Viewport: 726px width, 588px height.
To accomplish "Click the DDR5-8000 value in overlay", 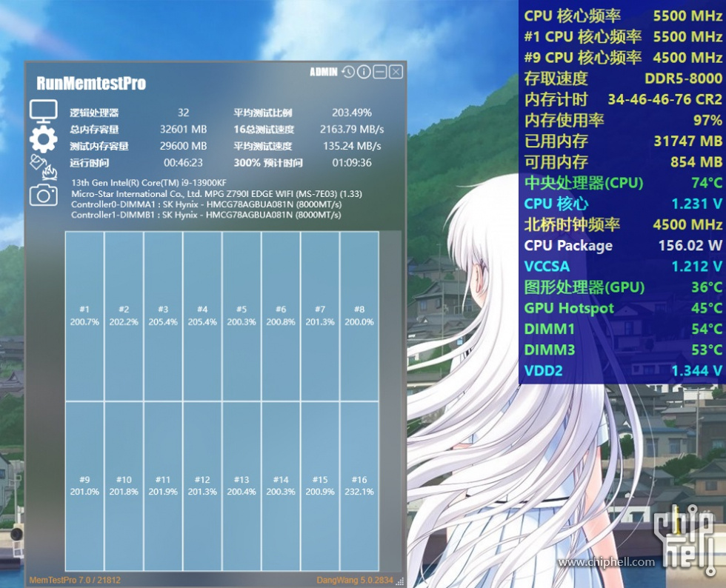I will click(683, 78).
